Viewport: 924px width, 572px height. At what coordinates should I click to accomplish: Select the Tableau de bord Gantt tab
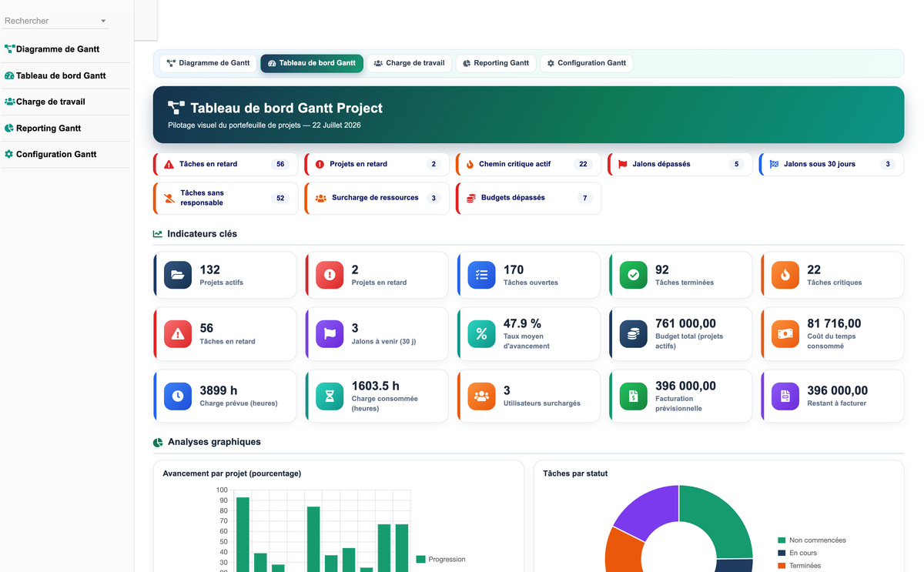coord(312,63)
